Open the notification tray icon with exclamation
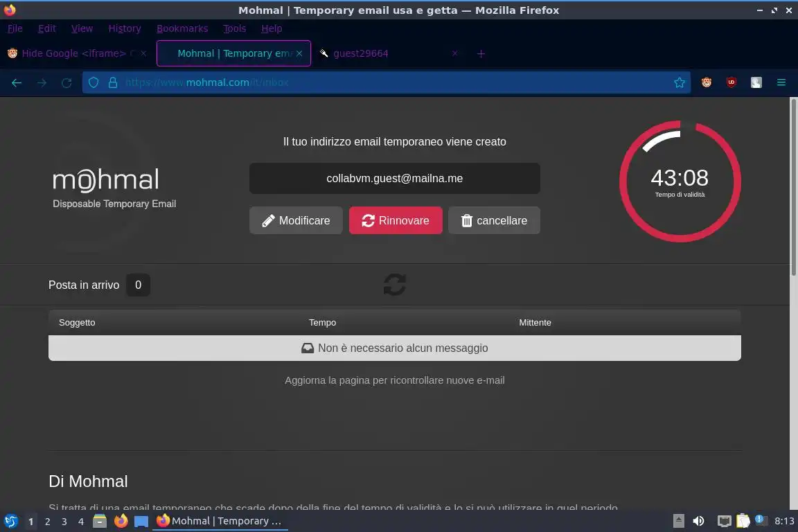The width and height of the screenshot is (798, 532). point(761,520)
